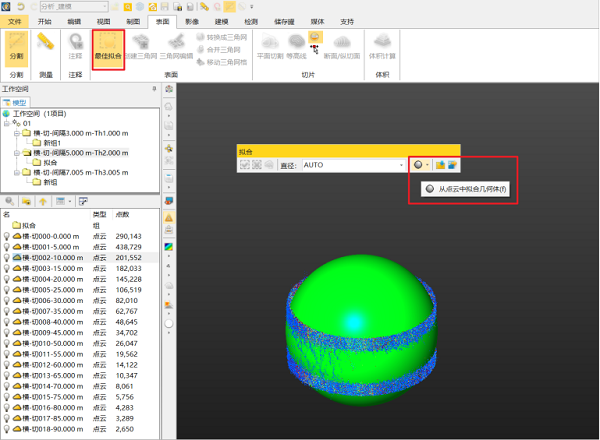Open the 分析_建模 workflow combo box
This screenshot has height=440, width=600.
[73, 7]
